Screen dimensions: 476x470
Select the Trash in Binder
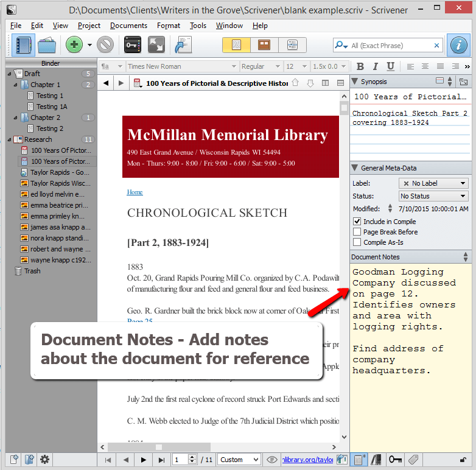(32, 271)
